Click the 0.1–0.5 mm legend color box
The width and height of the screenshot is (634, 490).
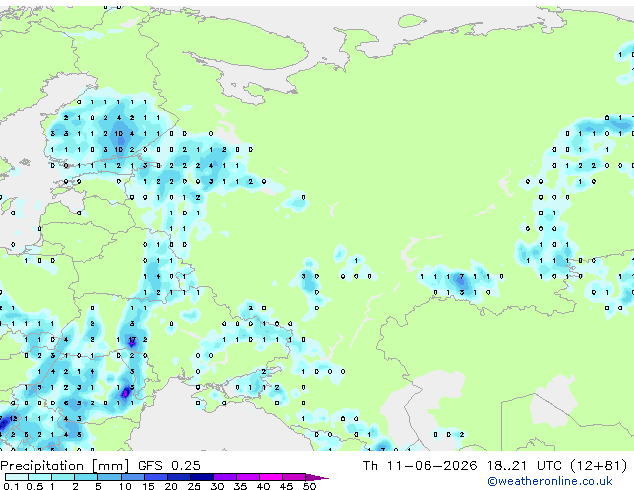tap(17, 477)
